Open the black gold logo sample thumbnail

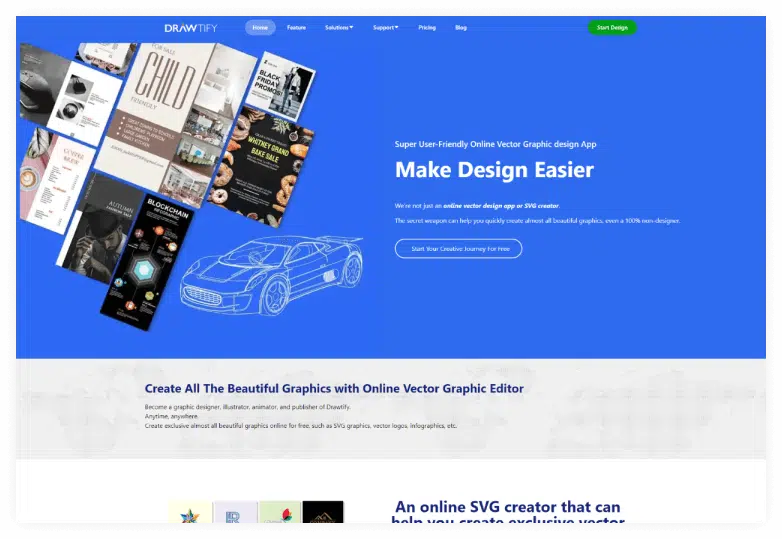323,512
